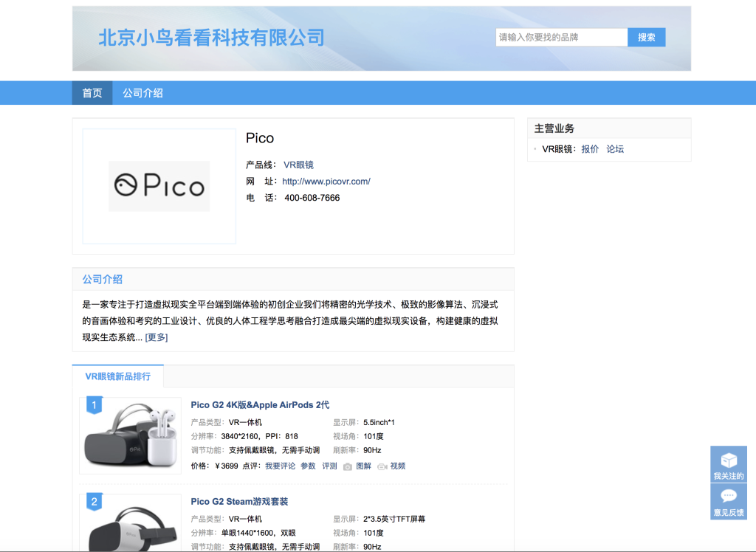This screenshot has width=756, height=552.
Task: Click the 北京小鸟看看科技有限公司 header title
Action: pos(212,38)
